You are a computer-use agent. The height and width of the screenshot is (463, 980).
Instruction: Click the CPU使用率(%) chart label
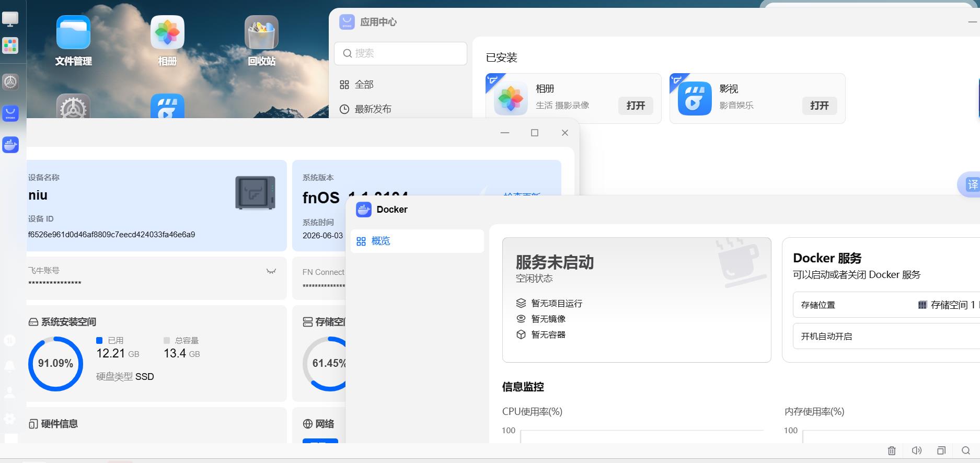[x=532, y=412]
